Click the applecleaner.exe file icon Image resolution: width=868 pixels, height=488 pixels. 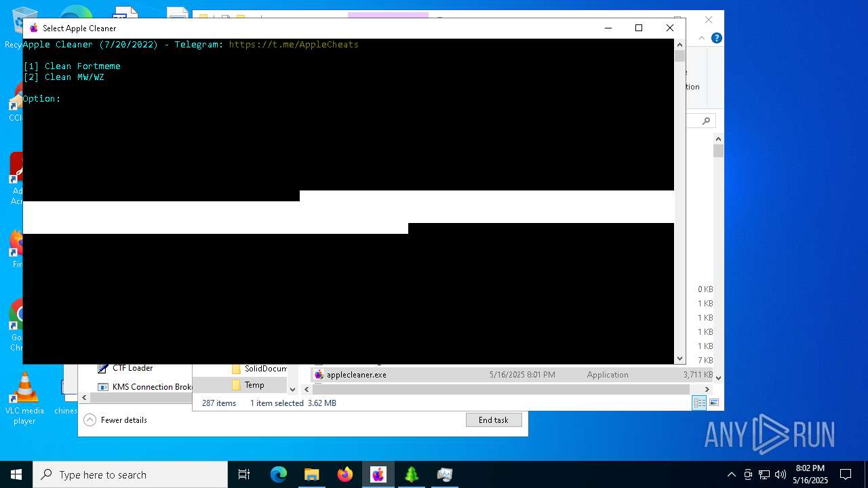click(319, 375)
